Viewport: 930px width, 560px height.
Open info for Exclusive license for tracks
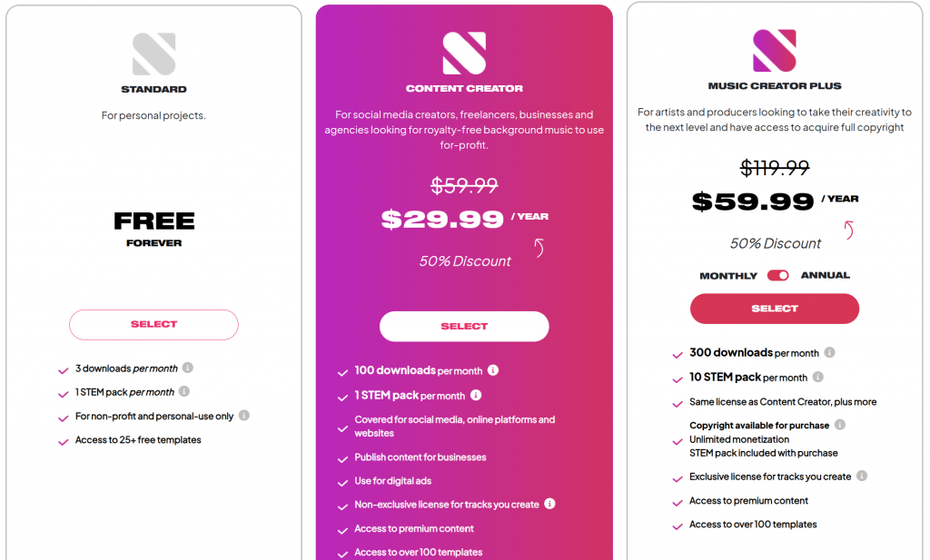pos(862,476)
